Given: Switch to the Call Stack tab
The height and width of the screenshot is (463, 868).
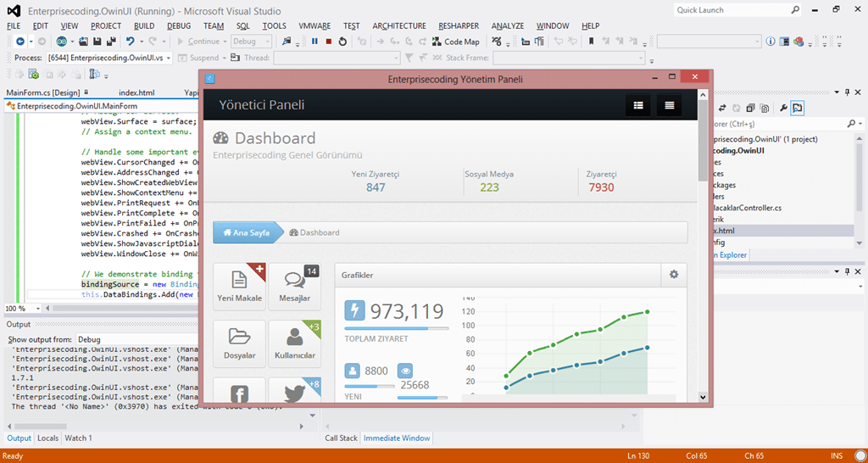Looking at the screenshot, I should pyautogui.click(x=341, y=438).
